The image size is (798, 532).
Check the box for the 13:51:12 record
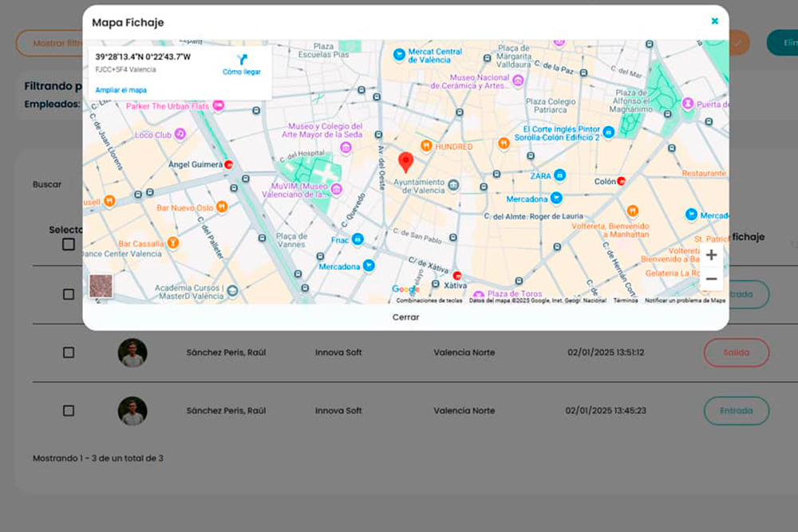(x=69, y=353)
